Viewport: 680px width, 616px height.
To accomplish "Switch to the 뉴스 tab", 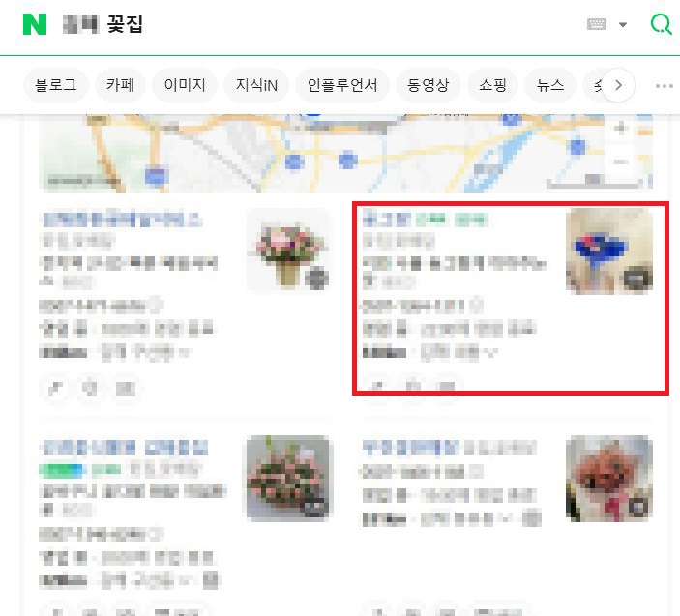I will pyautogui.click(x=550, y=85).
